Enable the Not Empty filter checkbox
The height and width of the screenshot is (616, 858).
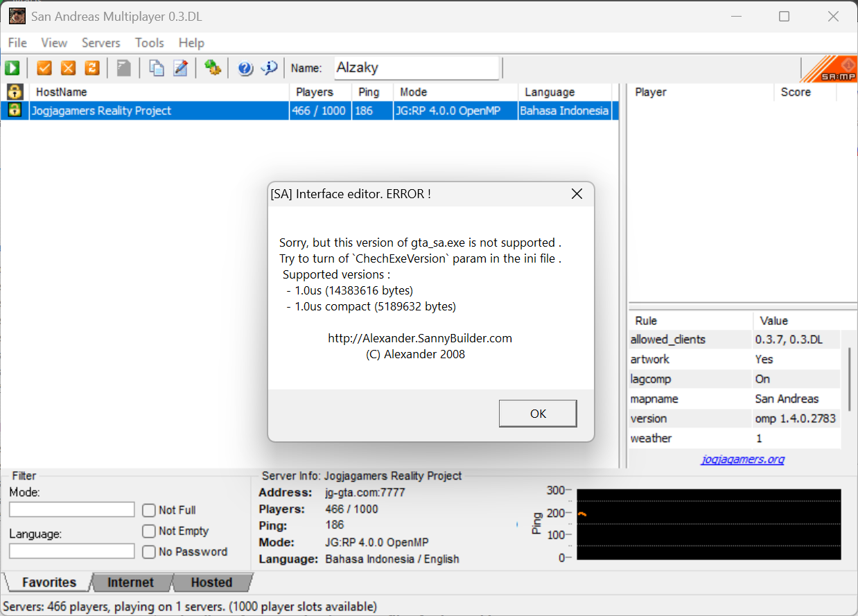coord(148,531)
